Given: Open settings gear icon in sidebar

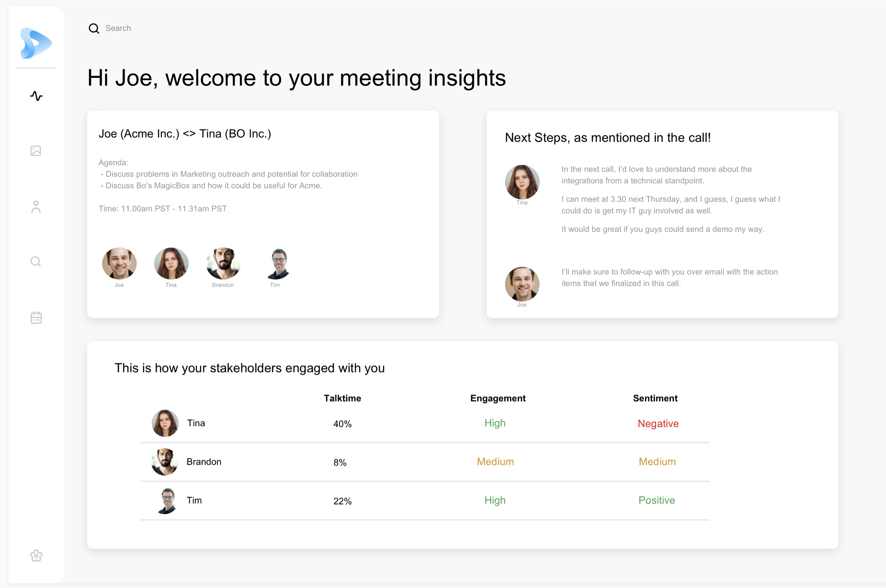Looking at the screenshot, I should pyautogui.click(x=36, y=555).
